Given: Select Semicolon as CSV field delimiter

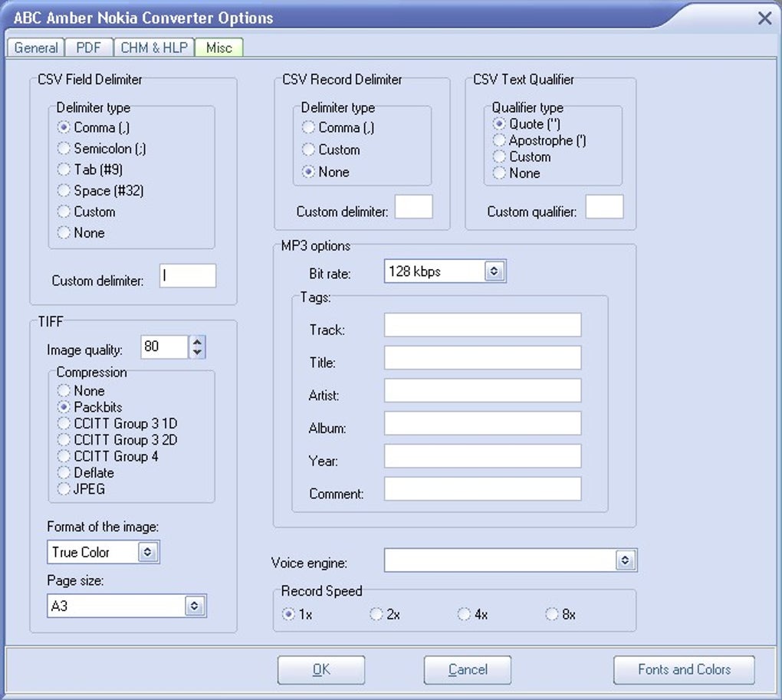Looking at the screenshot, I should click(x=101, y=149).
